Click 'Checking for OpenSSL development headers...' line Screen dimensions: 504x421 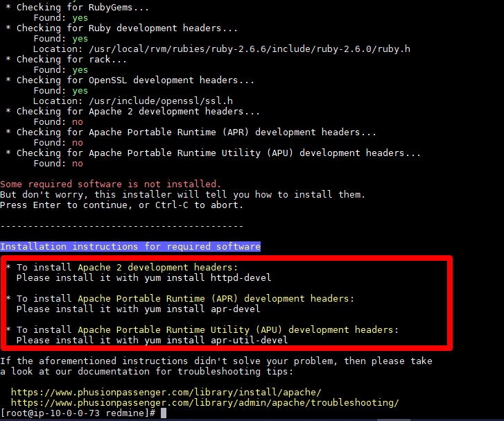click(x=130, y=80)
